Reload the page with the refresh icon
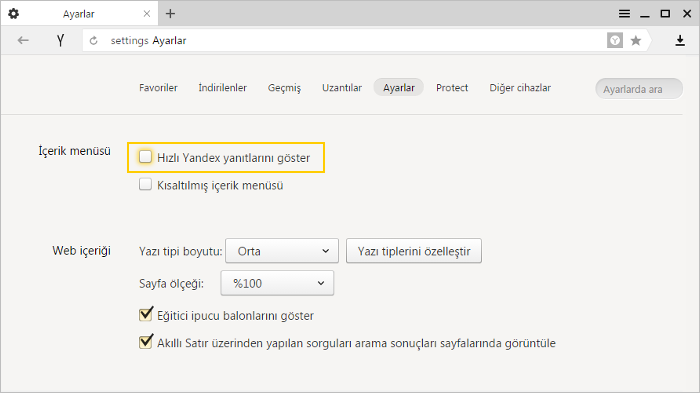The width and height of the screenshot is (700, 393). click(x=93, y=41)
